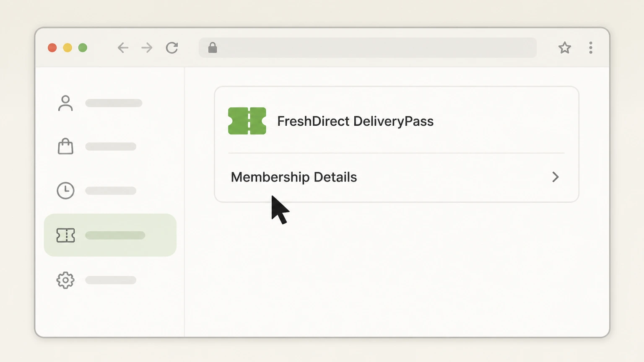The image size is (644, 362).
Task: Open the three-dot browser menu
Action: click(x=591, y=48)
